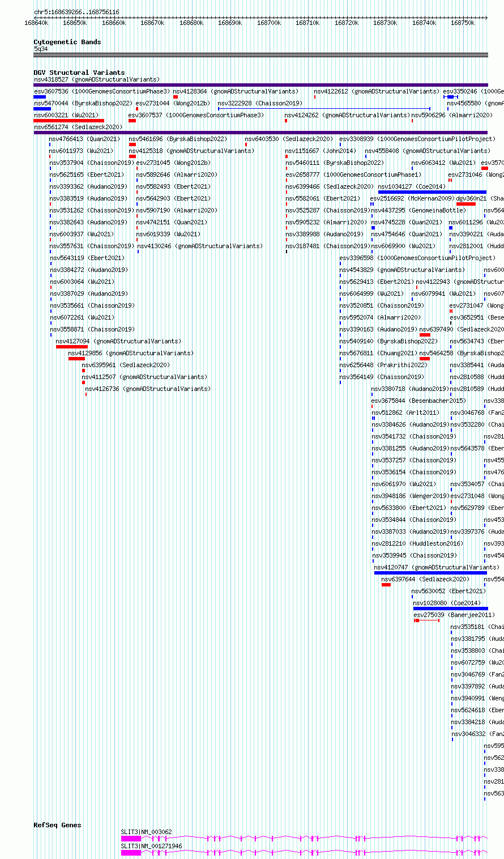Select nsv5470044 (ByrskaBishop2022) label
Screen dimensions: 504x859
click(83, 103)
